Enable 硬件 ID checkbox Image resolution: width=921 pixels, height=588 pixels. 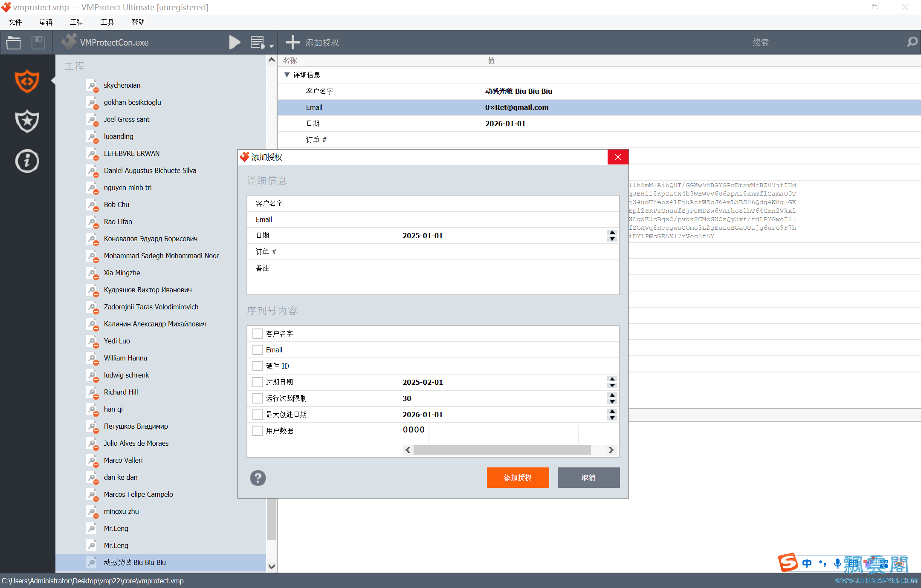pos(258,366)
